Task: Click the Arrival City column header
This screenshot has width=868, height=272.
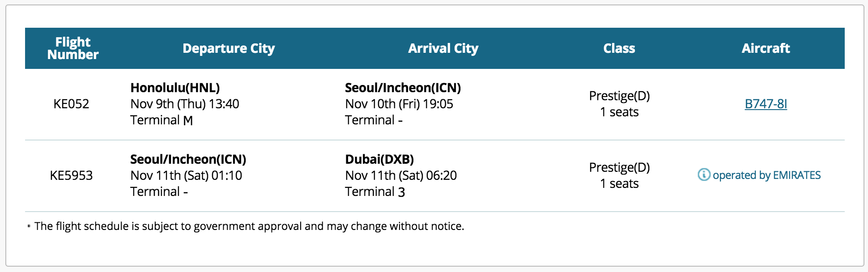Action: 443,48
